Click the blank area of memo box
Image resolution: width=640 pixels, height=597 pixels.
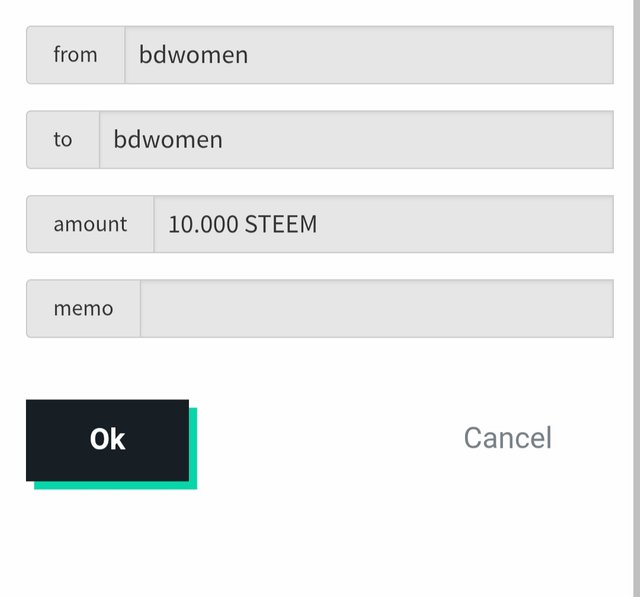tap(377, 308)
